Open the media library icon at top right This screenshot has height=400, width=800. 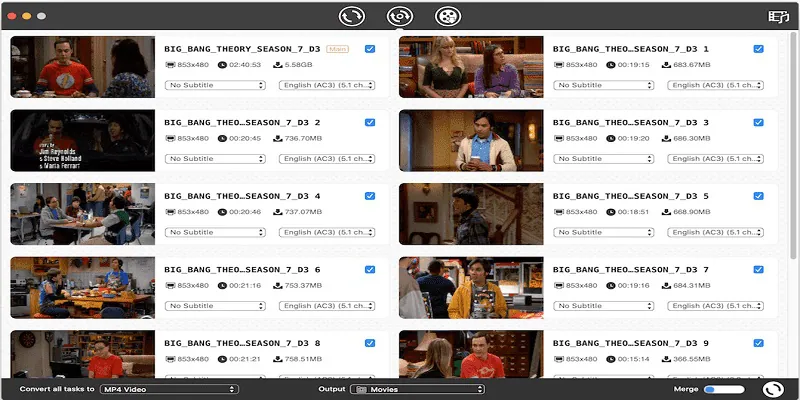click(779, 16)
